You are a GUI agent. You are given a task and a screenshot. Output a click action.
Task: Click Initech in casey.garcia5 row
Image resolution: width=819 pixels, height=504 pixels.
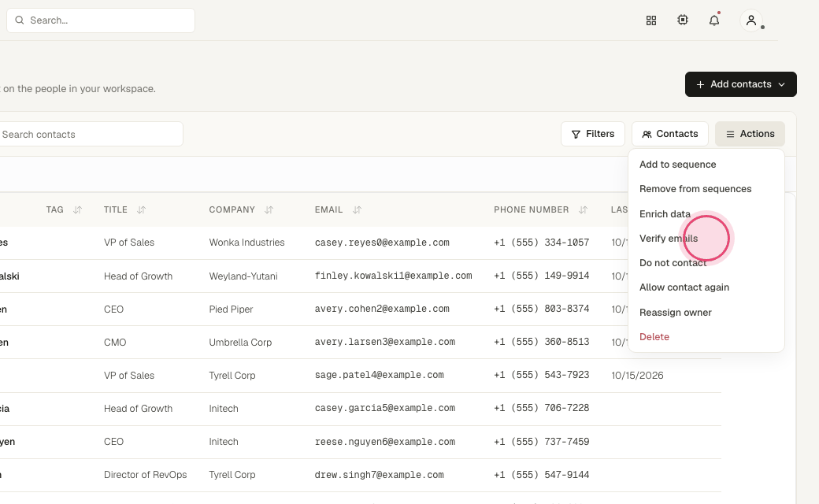[x=224, y=409]
